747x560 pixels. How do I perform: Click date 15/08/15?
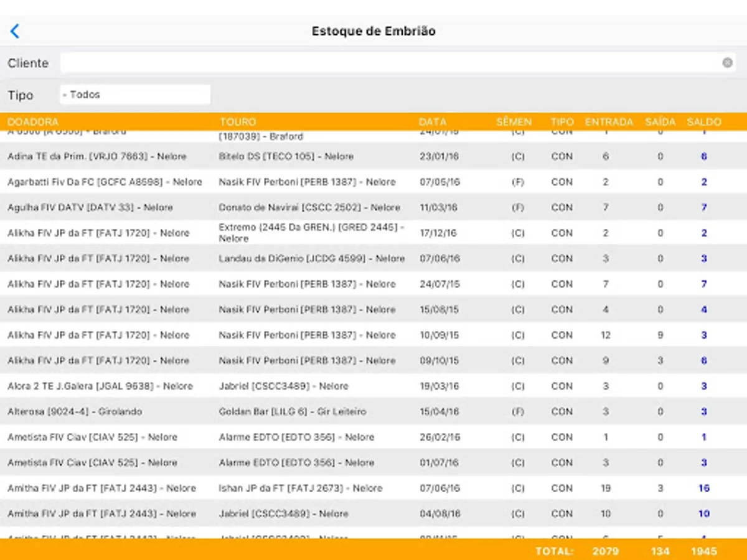[439, 309]
